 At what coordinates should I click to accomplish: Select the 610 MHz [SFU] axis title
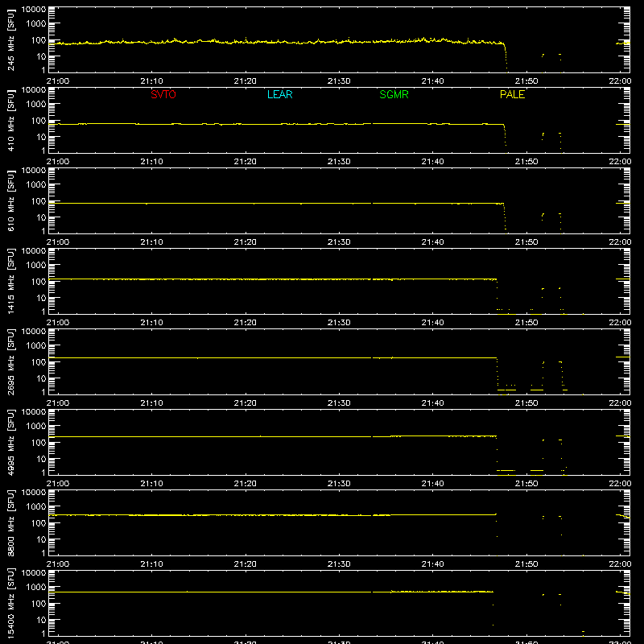(x=10, y=202)
